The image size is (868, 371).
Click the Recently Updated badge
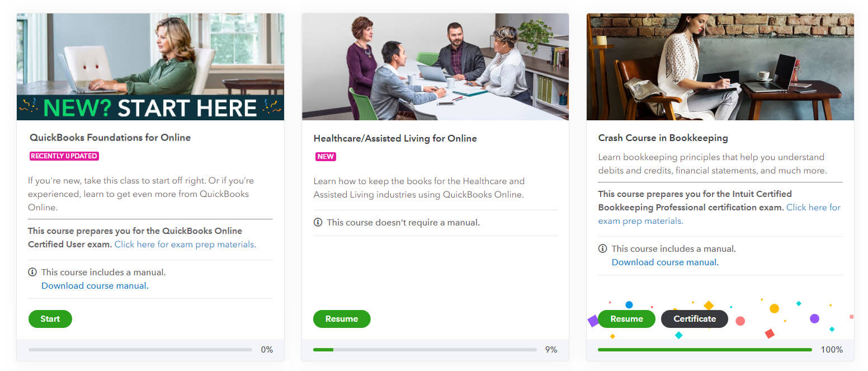tap(64, 156)
